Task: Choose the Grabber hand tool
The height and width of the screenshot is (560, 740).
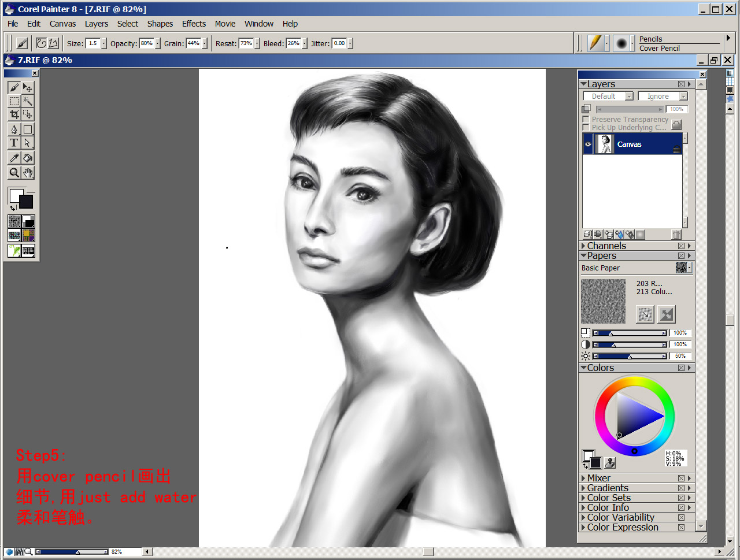Action: pyautogui.click(x=28, y=172)
